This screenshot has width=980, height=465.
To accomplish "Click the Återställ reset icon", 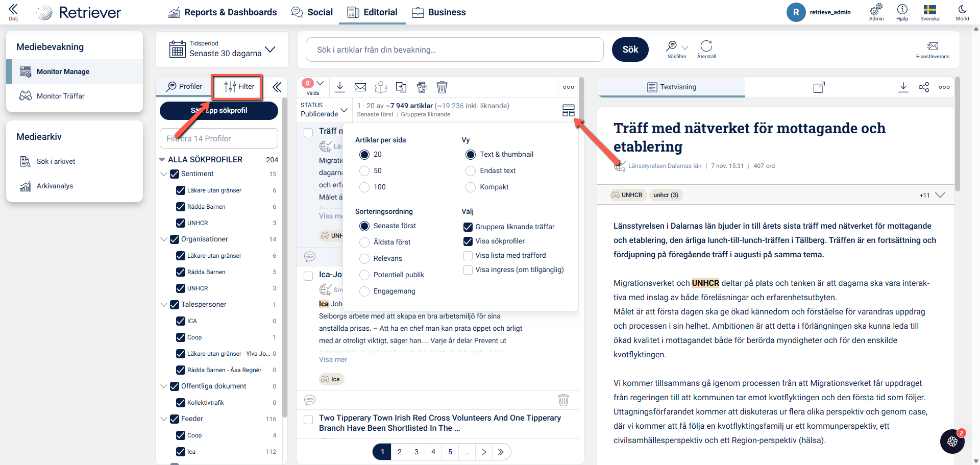I will [x=706, y=49].
